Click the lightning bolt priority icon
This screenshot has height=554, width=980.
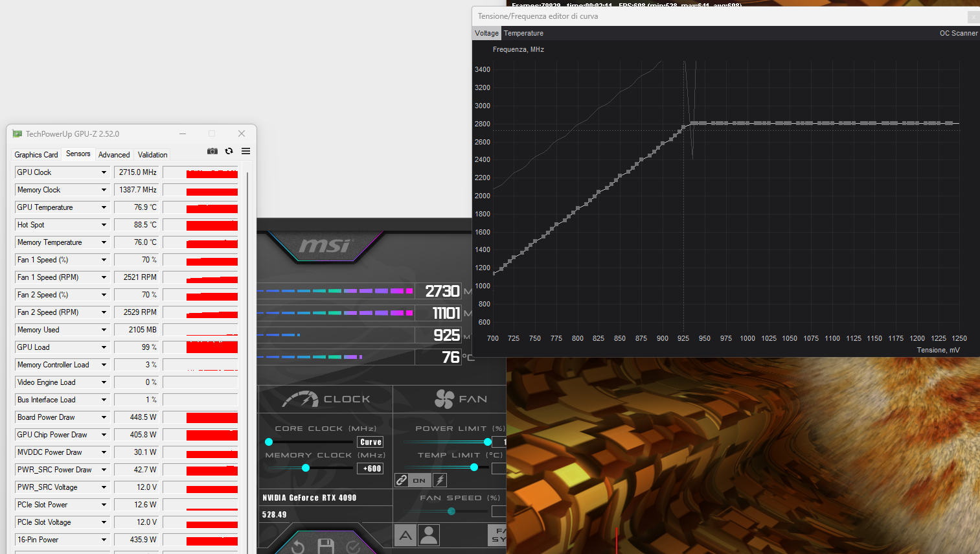(440, 480)
